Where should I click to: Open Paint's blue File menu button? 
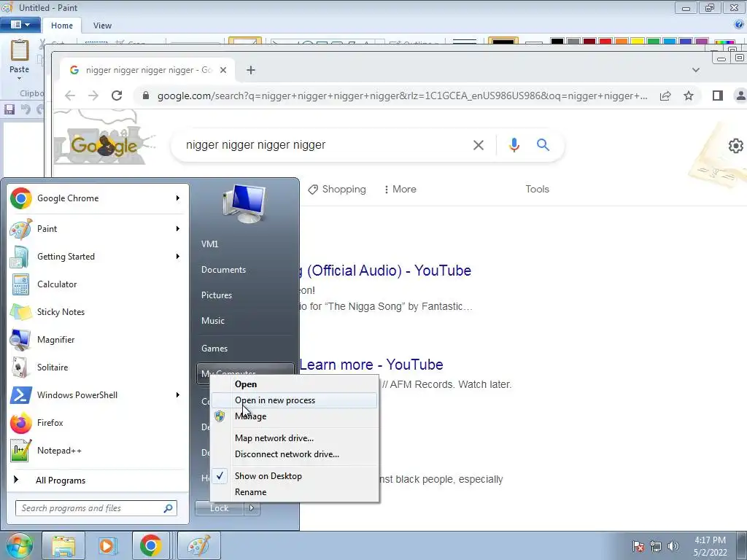tap(20, 24)
